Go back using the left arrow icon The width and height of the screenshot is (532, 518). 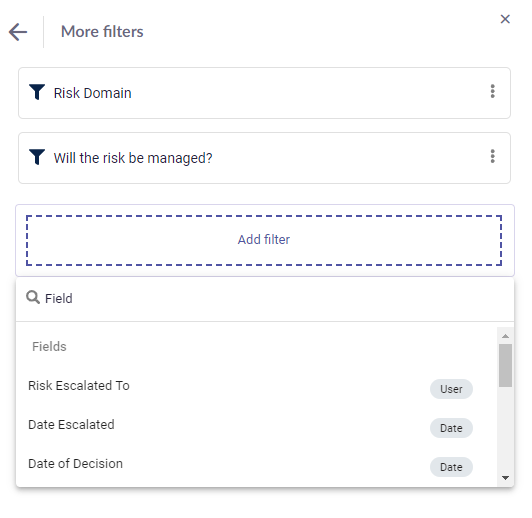pos(18,32)
